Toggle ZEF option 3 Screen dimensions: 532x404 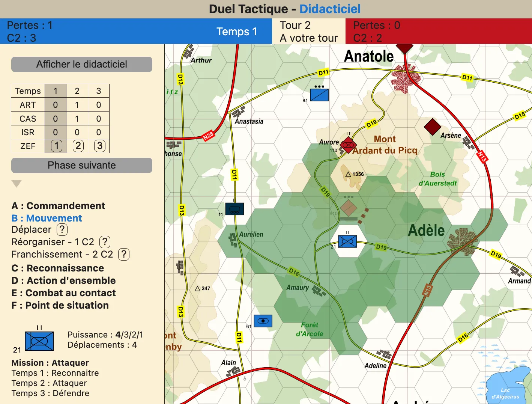coord(99,146)
